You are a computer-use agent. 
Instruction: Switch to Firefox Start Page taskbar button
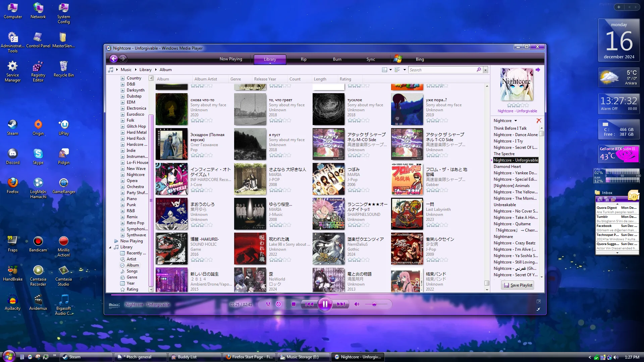click(x=249, y=357)
